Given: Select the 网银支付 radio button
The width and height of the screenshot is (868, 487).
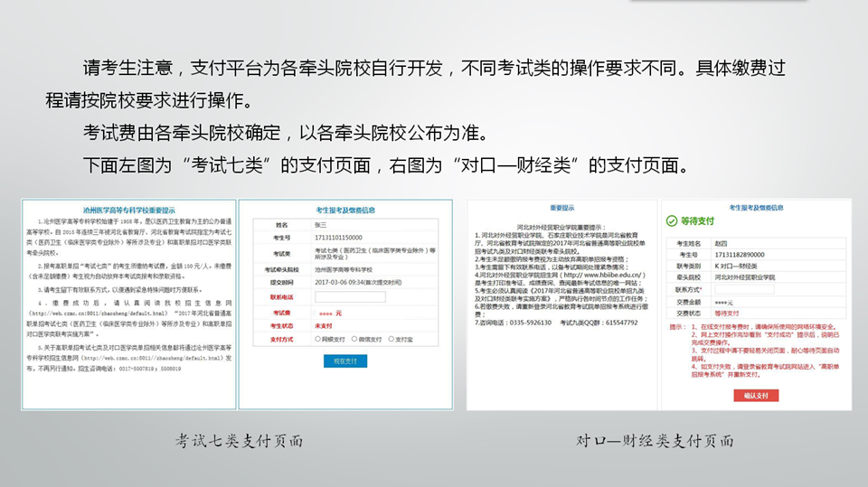Looking at the screenshot, I should (x=317, y=339).
